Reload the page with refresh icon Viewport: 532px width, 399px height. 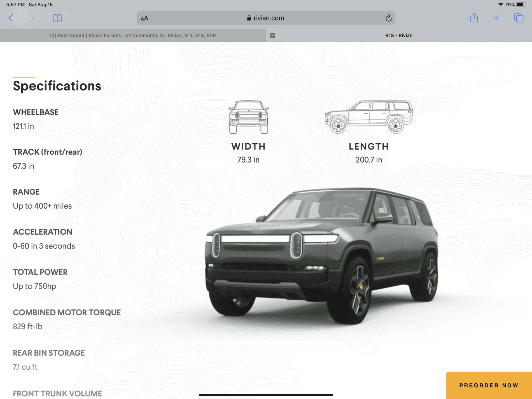[388, 18]
